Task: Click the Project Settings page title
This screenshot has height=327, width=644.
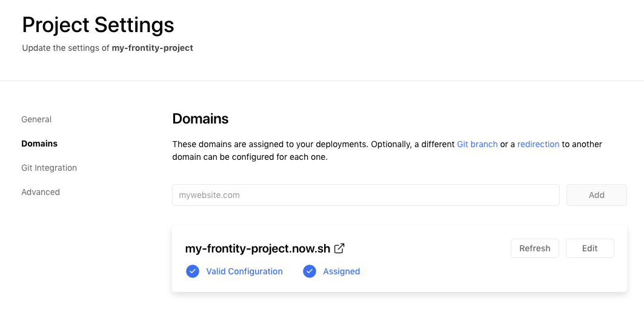Action: (x=98, y=25)
